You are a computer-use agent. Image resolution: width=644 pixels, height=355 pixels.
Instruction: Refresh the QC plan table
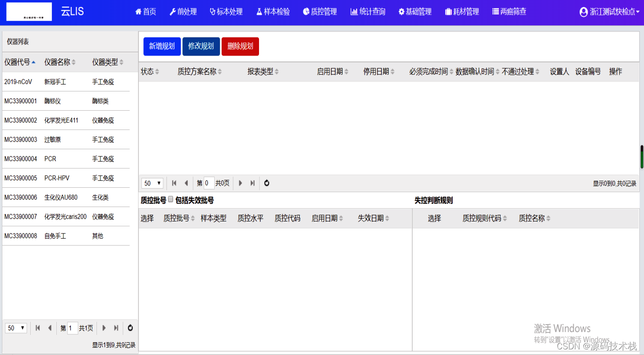(267, 183)
